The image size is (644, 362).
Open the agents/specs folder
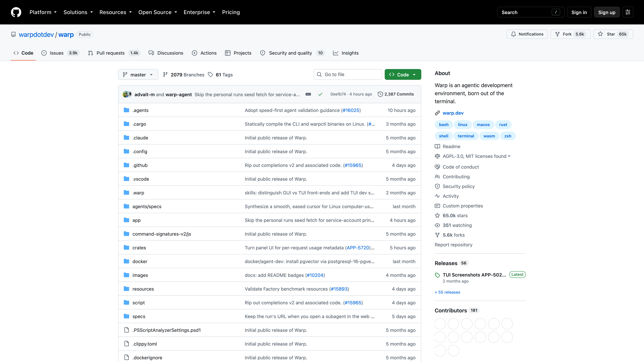pyautogui.click(x=147, y=206)
